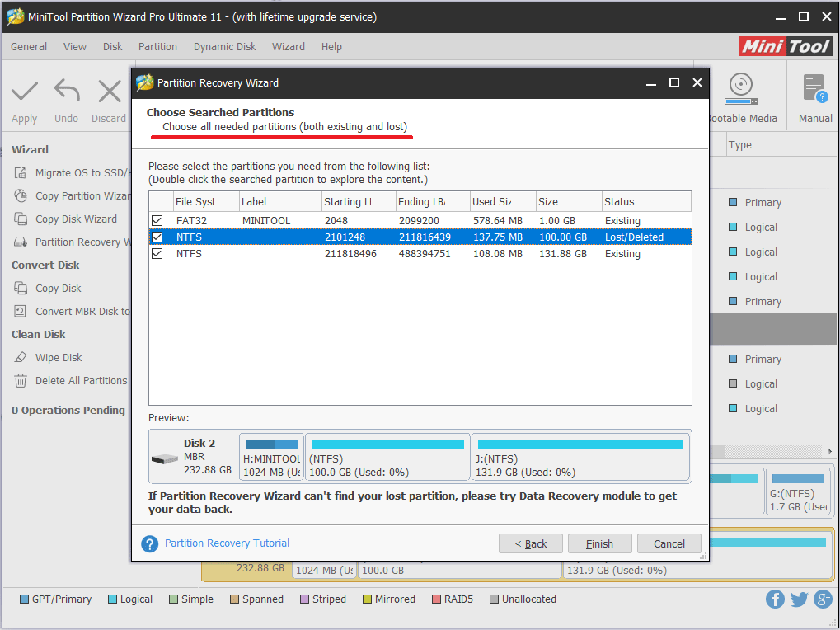Open the Facebook share icon
The image size is (840, 630).
775,599
